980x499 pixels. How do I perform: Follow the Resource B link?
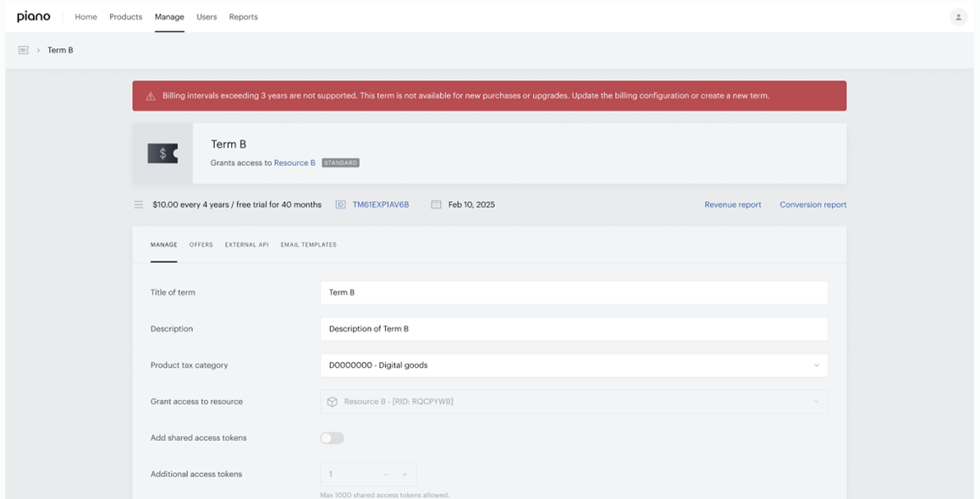(295, 163)
